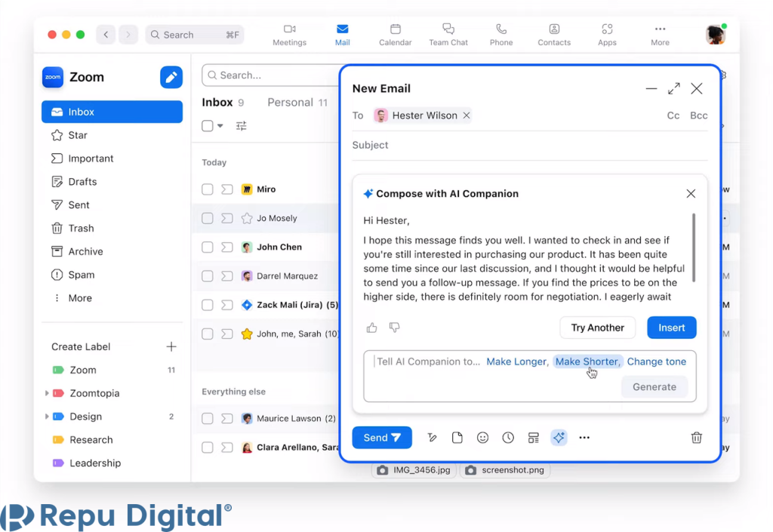The image size is (773, 532).
Task: Click the Make Longer suggestion
Action: 516,361
